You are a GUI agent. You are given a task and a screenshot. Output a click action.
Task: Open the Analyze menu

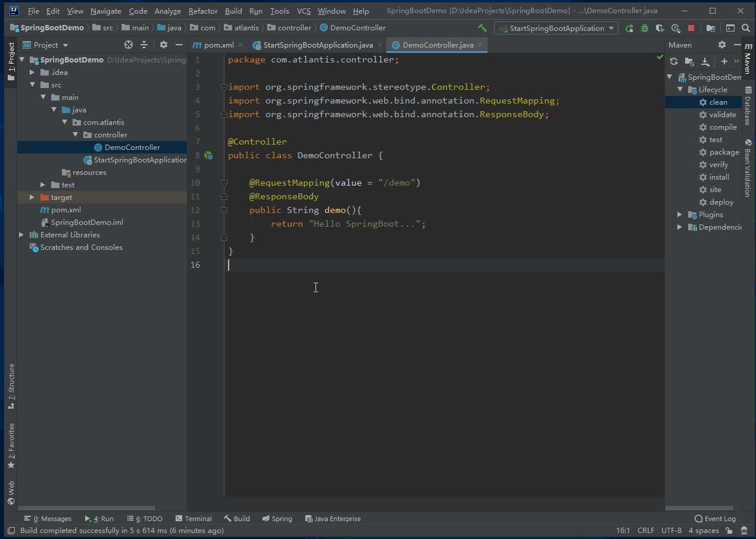168,11
